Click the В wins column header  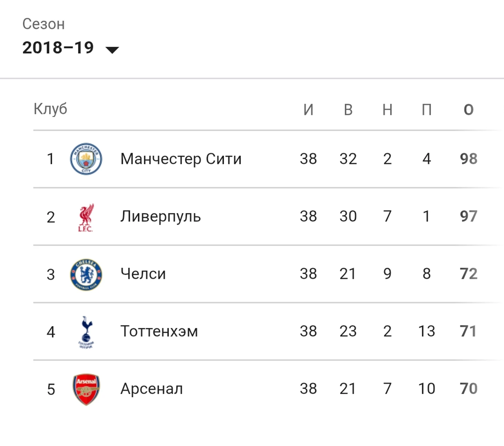pos(348,110)
